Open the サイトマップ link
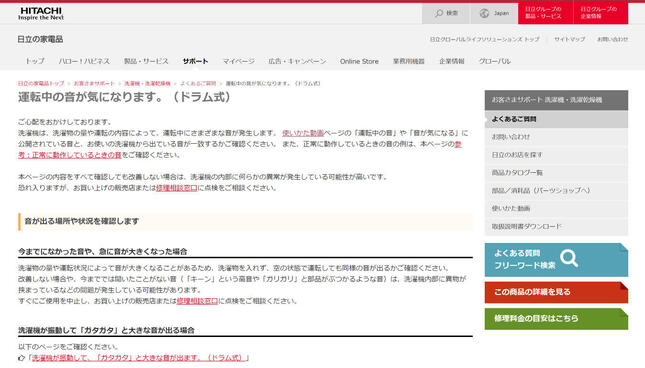The image size is (645, 368). pyautogui.click(x=569, y=39)
